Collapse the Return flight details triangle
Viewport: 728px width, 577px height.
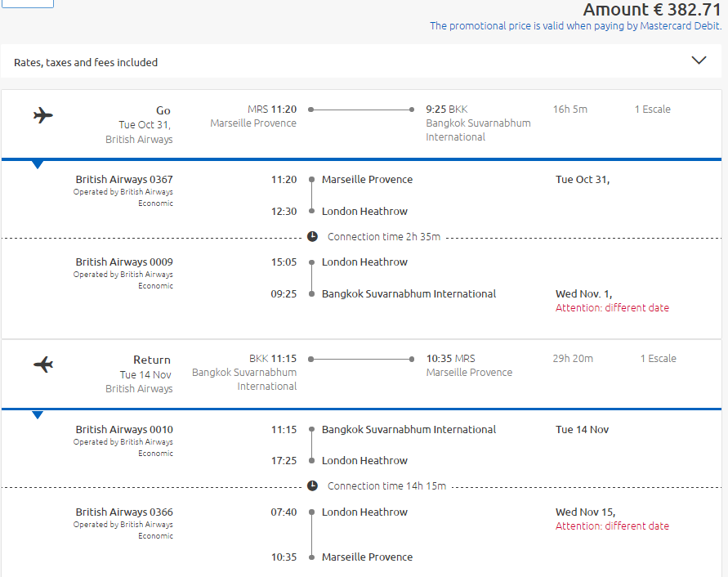click(38, 415)
